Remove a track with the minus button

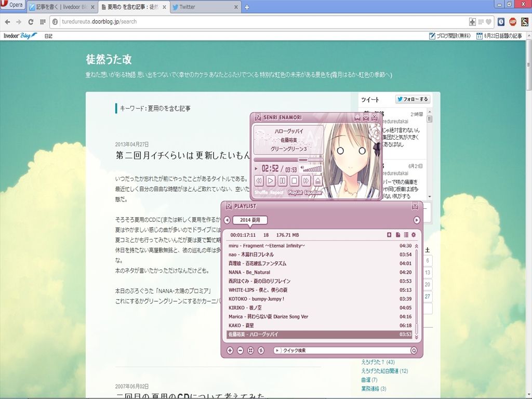point(240,351)
